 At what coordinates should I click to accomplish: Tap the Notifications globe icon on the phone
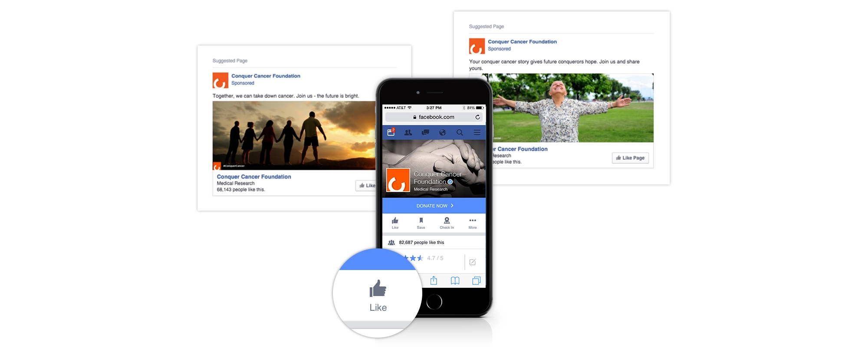[x=442, y=133]
